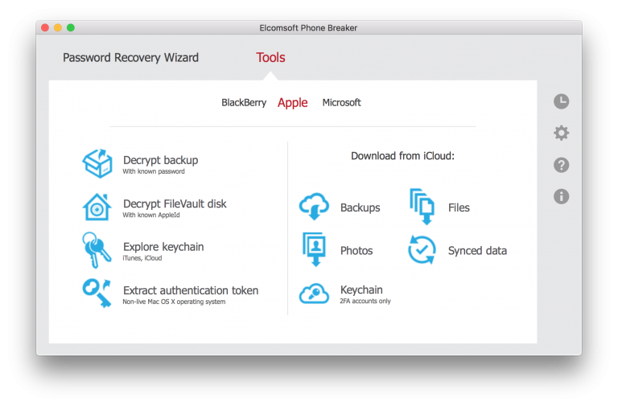
Task: Select the Apple platform tab
Action: click(x=293, y=103)
